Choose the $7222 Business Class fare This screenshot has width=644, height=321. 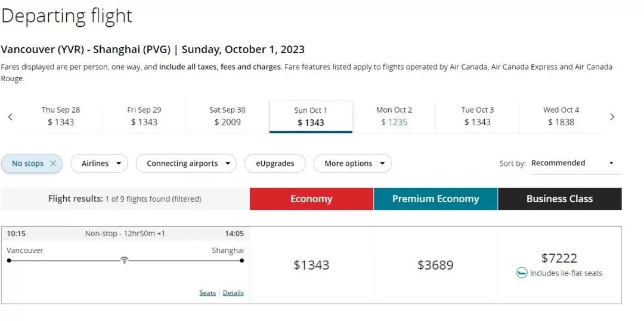tap(559, 265)
